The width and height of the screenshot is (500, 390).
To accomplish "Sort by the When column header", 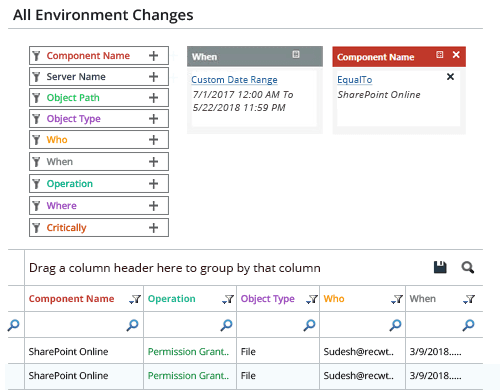I will click(x=422, y=299).
